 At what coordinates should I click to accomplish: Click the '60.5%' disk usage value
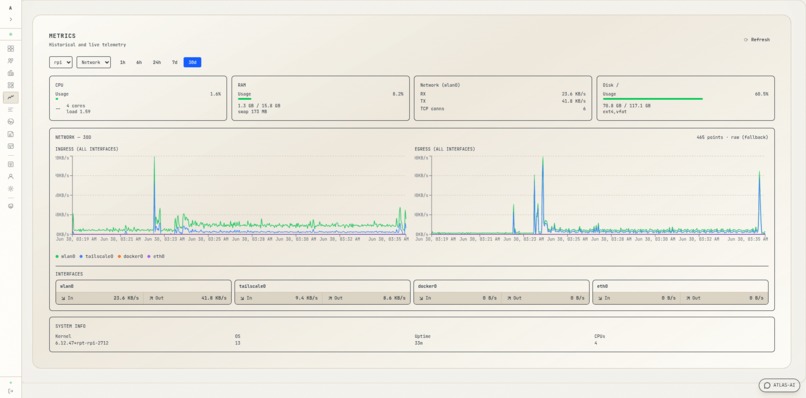(x=762, y=94)
